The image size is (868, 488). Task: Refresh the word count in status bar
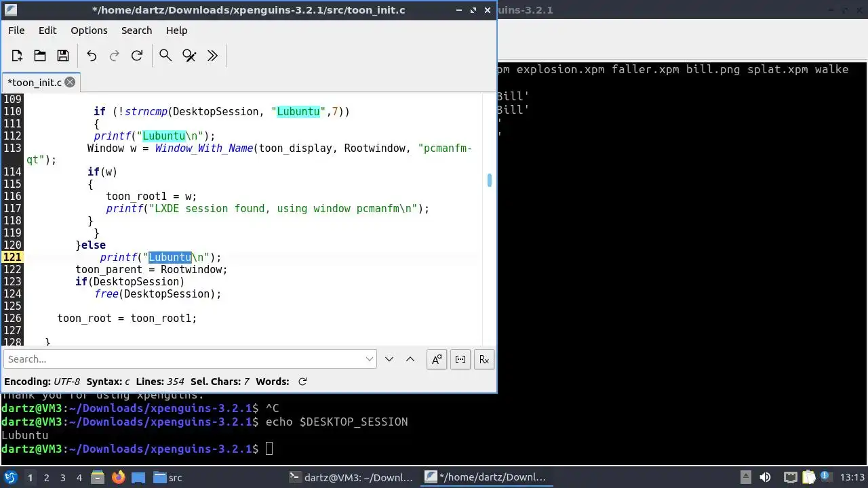coord(302,382)
